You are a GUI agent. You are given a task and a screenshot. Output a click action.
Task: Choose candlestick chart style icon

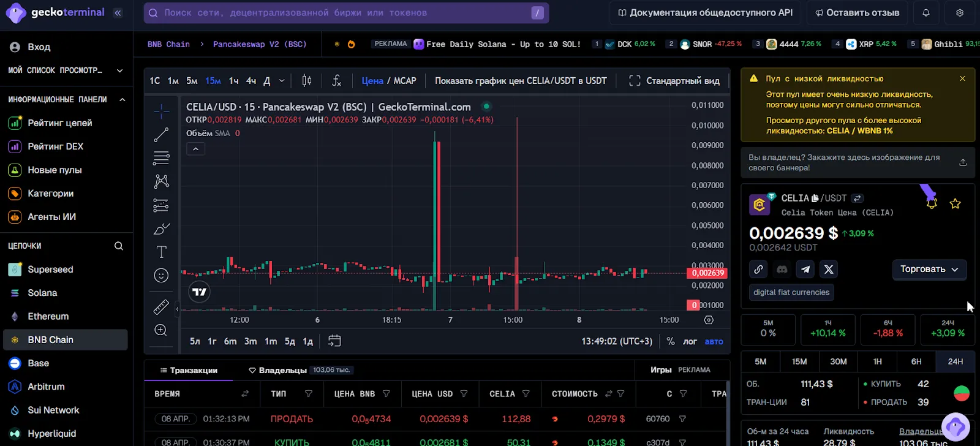coord(307,80)
